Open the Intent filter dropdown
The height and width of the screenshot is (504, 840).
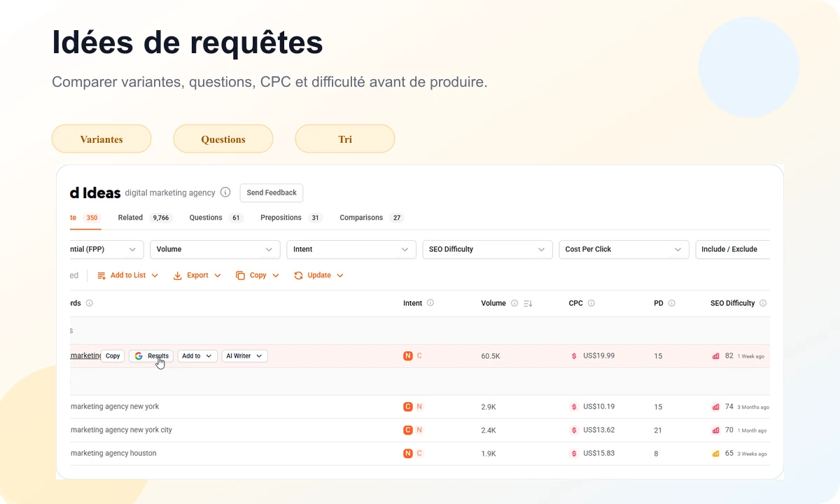pos(351,249)
